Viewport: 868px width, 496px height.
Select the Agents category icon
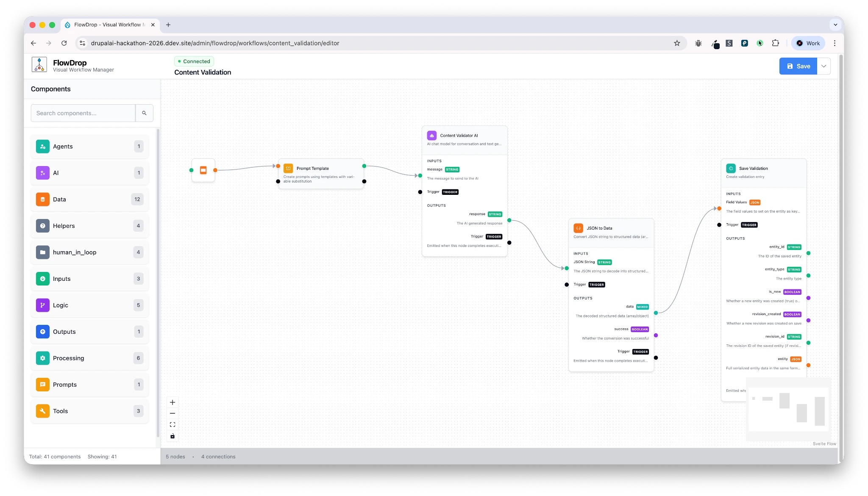click(x=43, y=146)
